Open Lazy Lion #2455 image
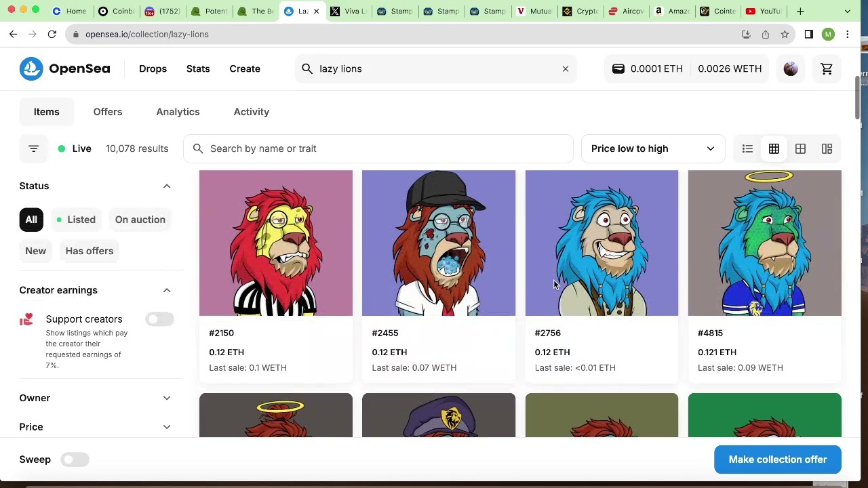 point(439,243)
